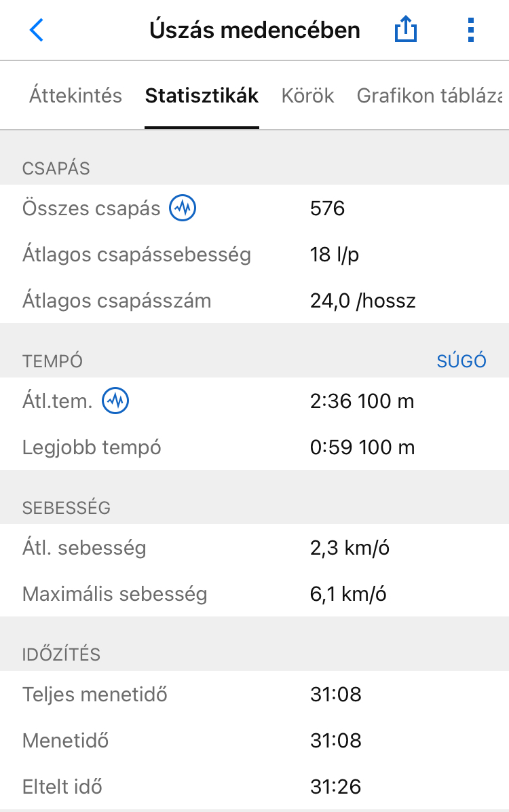
Task: Select the Teljes menetidő row
Action: tap(254, 695)
